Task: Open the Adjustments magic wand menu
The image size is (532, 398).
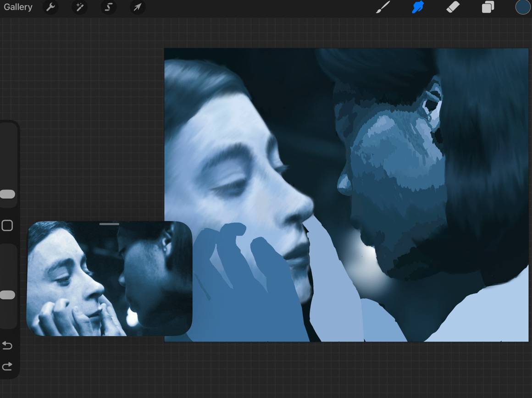Action: click(79, 7)
